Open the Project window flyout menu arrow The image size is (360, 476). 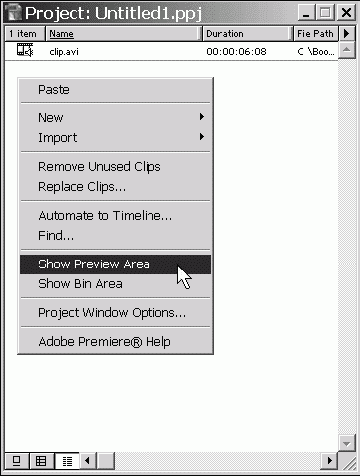[x=347, y=33]
